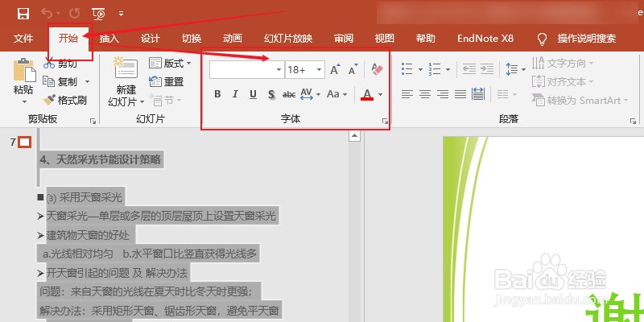Viewport: 644px width, 322px height.
Task: Click 重置 to reset slide
Action: click(x=167, y=82)
